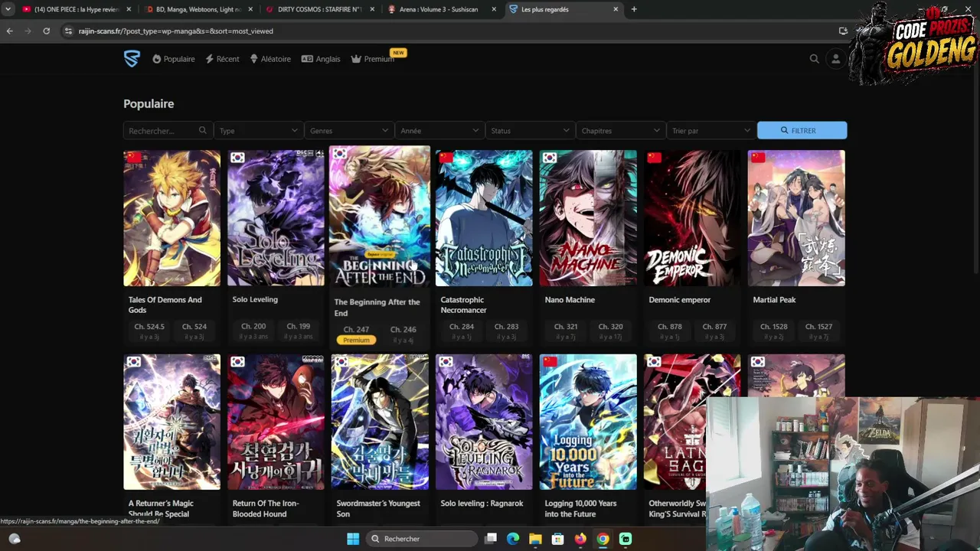Expand the Chapitres filter dropdown
980x551 pixels.
[620, 131]
